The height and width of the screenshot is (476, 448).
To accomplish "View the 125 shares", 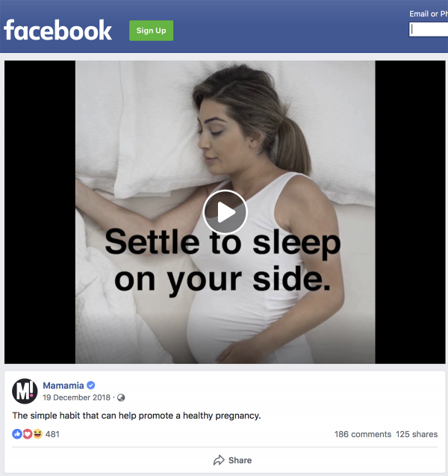I will click(x=417, y=434).
